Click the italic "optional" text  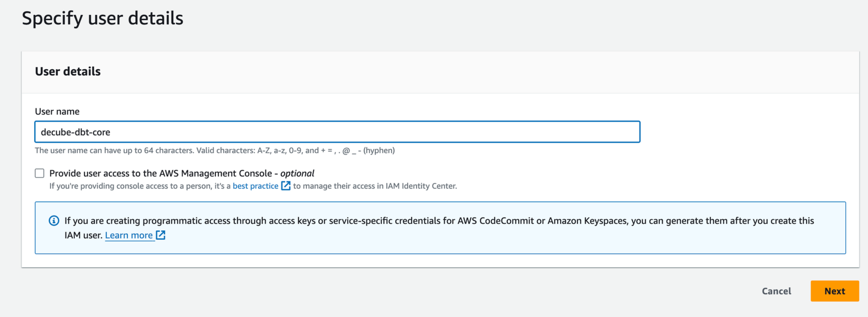297,173
